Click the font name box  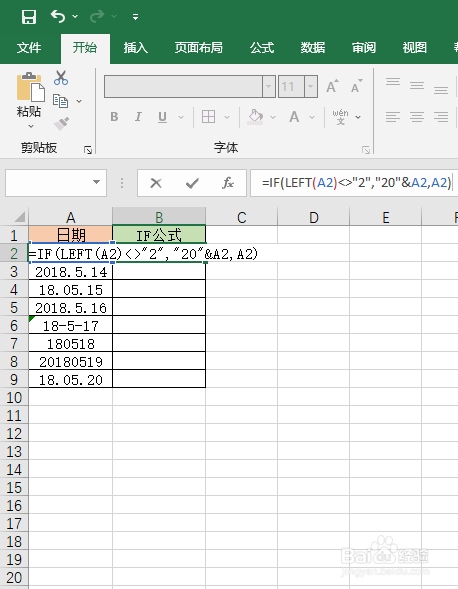[x=183, y=86]
